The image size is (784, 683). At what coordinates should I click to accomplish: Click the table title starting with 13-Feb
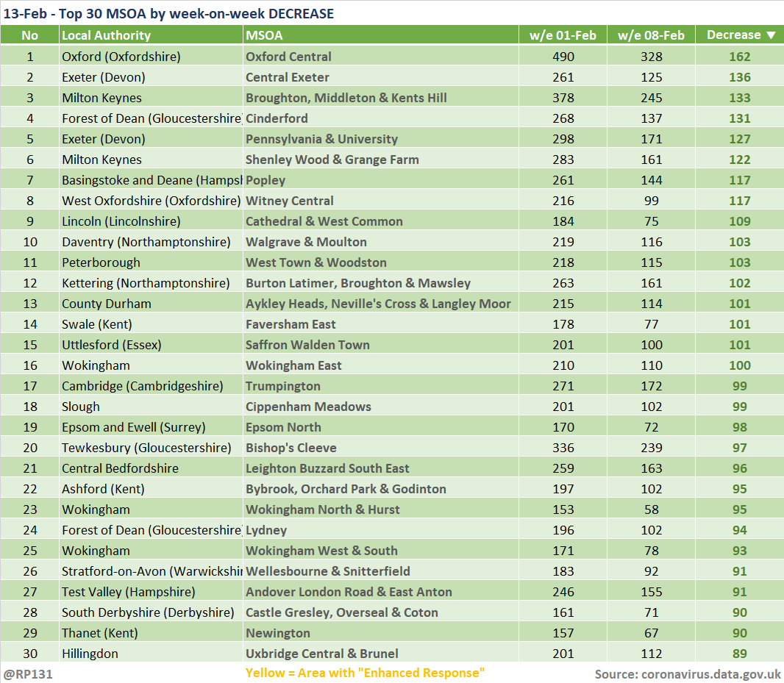pos(168,13)
